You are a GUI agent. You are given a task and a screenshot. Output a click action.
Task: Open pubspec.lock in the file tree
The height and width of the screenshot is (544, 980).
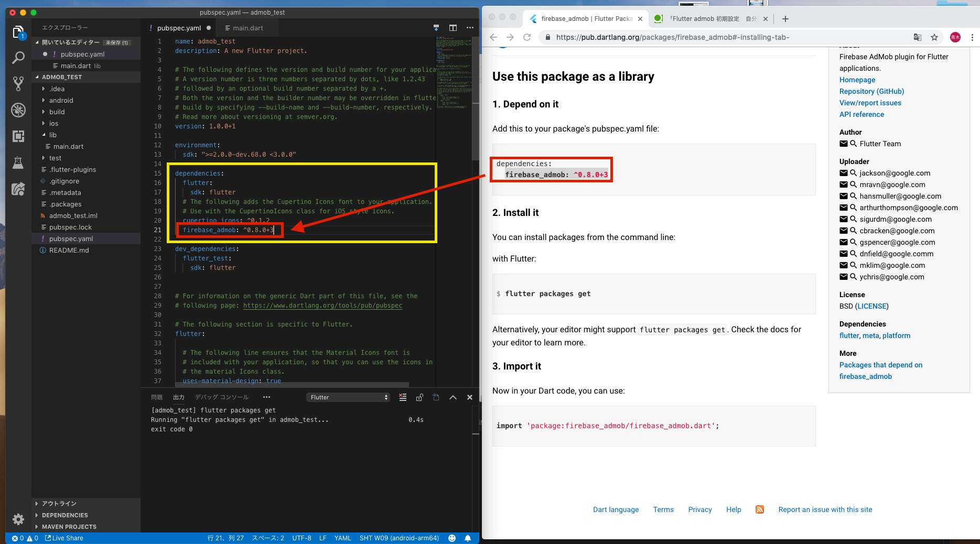click(70, 227)
